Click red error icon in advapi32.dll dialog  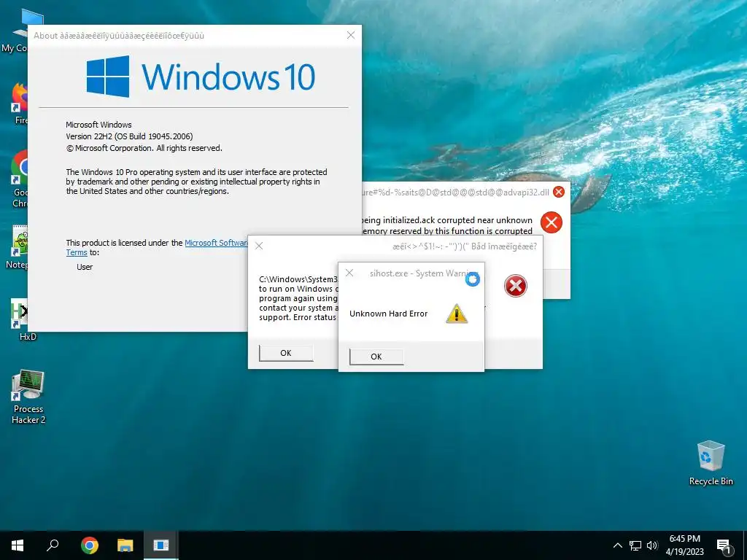click(551, 222)
